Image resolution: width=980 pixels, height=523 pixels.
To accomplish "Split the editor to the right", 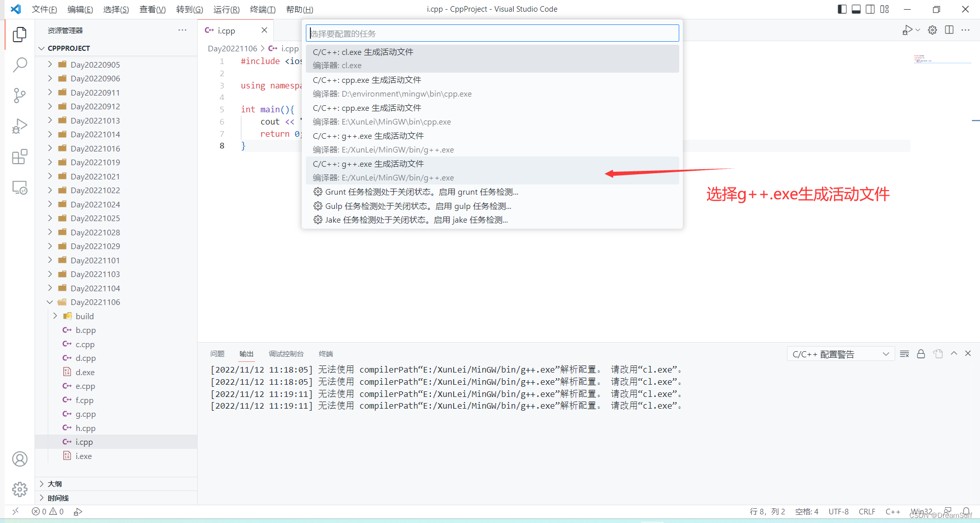I will click(x=949, y=30).
